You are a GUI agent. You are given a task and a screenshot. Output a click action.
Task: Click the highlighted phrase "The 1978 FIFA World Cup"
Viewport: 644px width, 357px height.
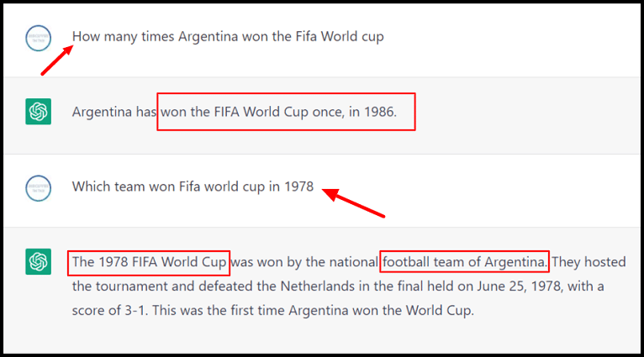[x=150, y=262]
